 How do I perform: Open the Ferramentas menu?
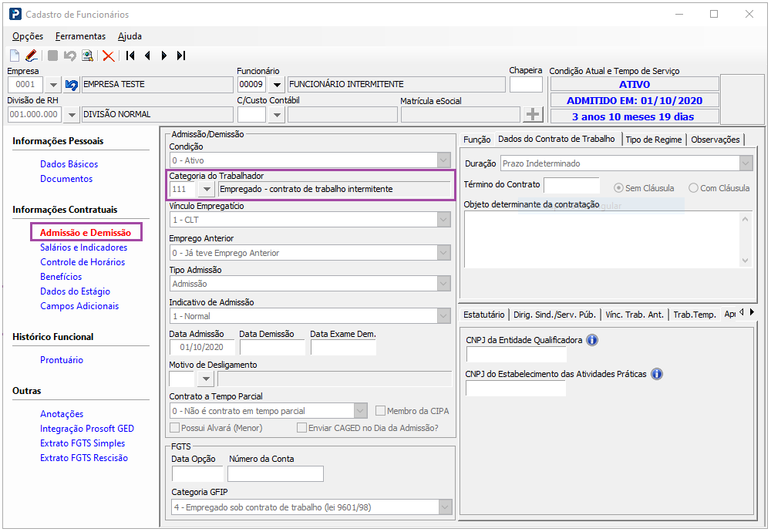[x=81, y=36]
